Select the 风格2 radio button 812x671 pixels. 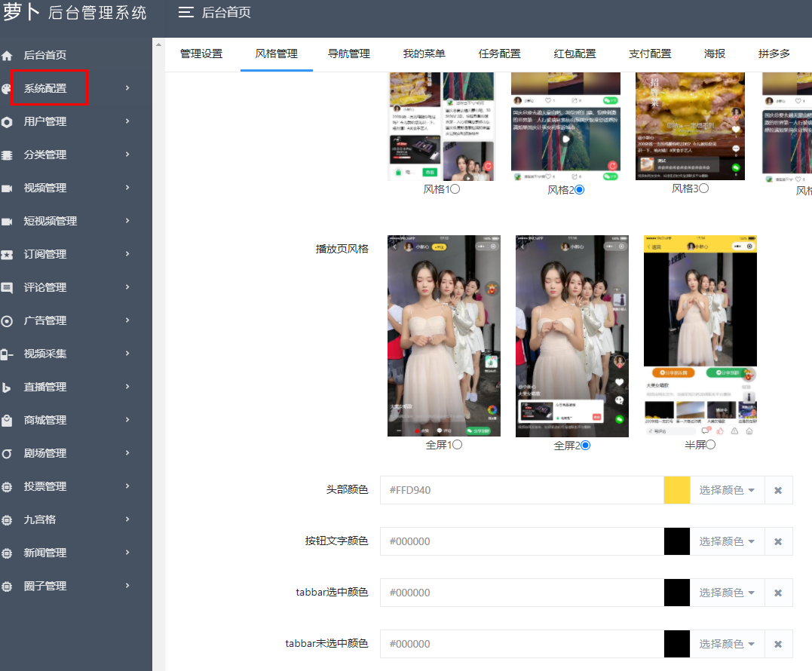coord(580,189)
